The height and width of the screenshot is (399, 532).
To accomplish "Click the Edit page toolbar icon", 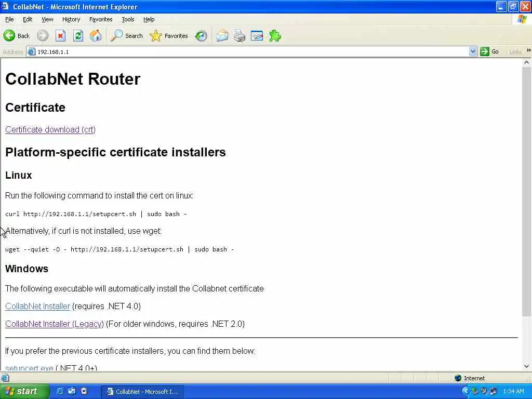I will coord(257,36).
